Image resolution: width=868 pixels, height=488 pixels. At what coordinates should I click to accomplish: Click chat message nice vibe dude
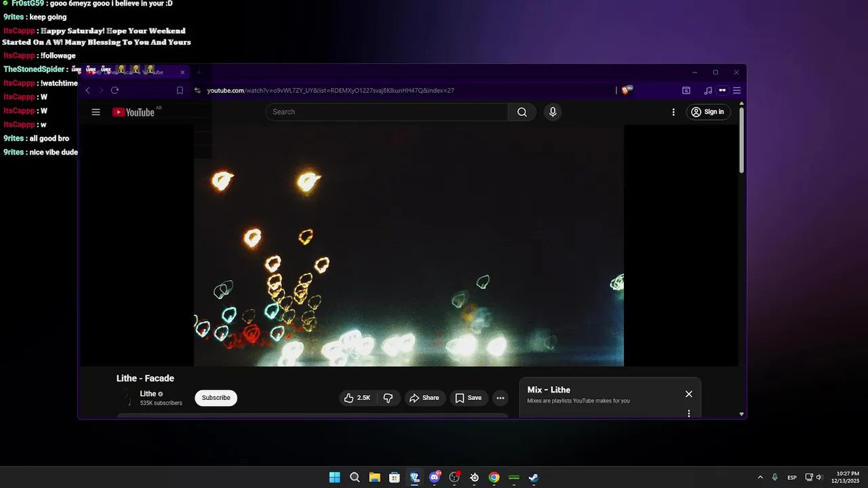[54, 152]
